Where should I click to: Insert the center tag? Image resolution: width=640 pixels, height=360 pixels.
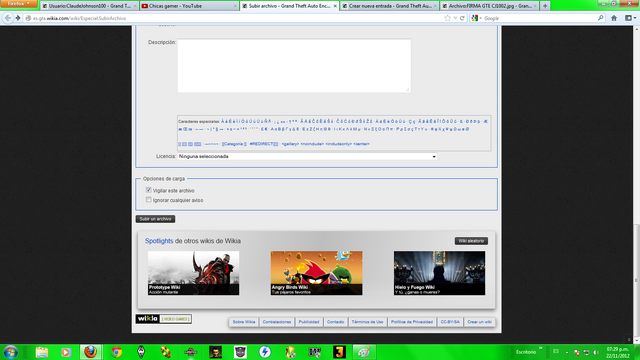361,144
